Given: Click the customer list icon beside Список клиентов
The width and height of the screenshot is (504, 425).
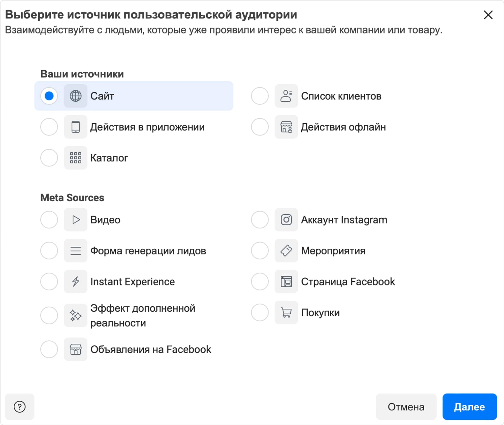Looking at the screenshot, I should (x=286, y=96).
